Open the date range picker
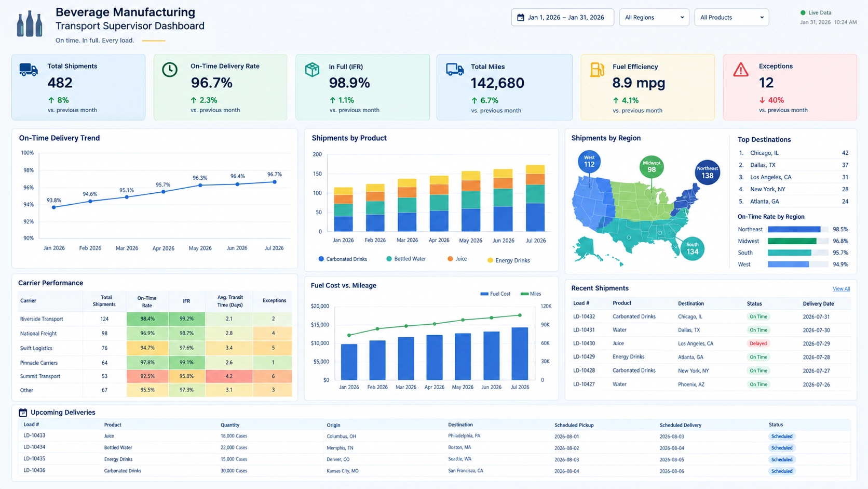Viewport: 868px width, 489px height. [562, 18]
